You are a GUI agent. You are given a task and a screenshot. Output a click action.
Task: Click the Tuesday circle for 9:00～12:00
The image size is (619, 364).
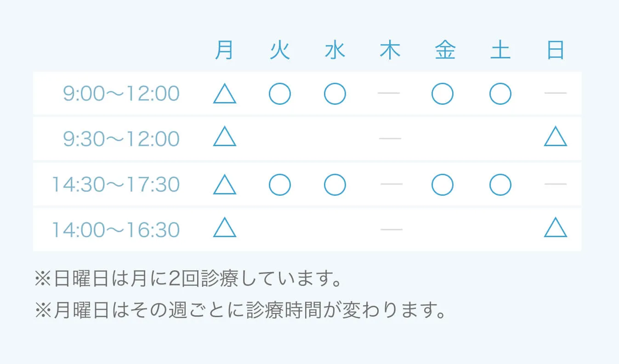click(280, 94)
